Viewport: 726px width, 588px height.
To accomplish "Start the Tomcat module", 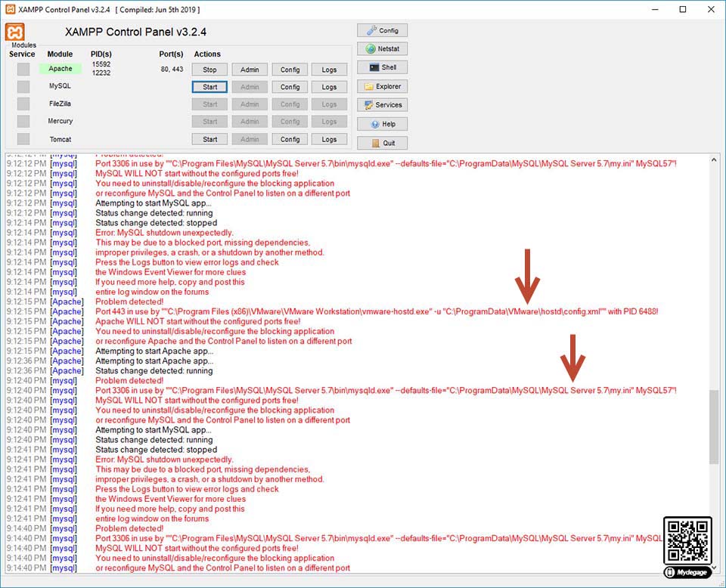I will point(209,139).
